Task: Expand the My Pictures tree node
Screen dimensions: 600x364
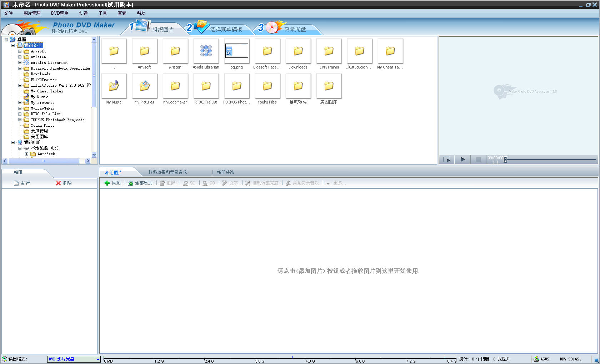Action: [x=20, y=102]
